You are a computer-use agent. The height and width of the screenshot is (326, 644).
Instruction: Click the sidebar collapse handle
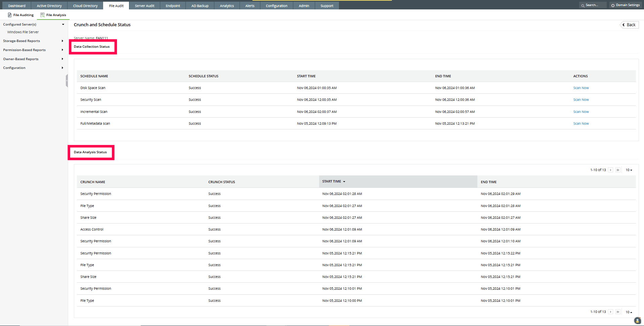67,81
